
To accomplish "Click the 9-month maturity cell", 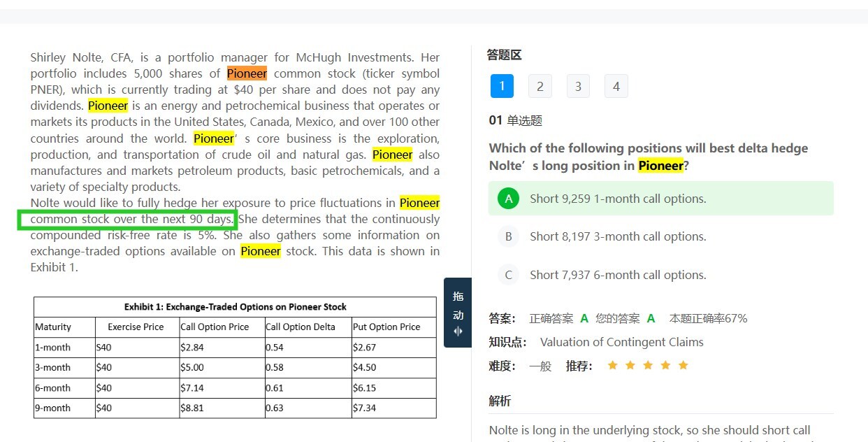I will [x=64, y=408].
